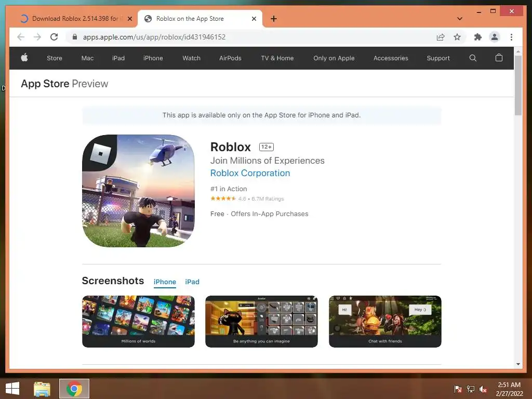This screenshot has width=532, height=399.
Task: Open the Action Center flag tray icon
Action: coord(458,389)
